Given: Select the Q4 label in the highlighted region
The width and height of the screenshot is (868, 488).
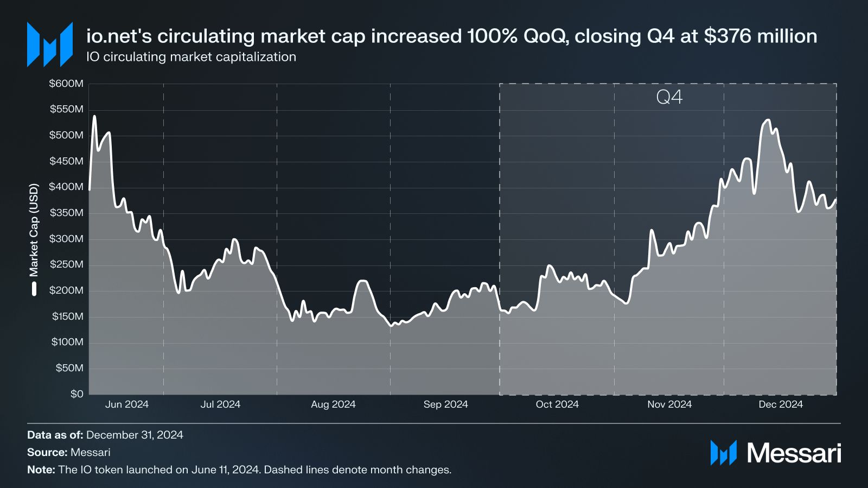Looking at the screenshot, I should (x=669, y=97).
